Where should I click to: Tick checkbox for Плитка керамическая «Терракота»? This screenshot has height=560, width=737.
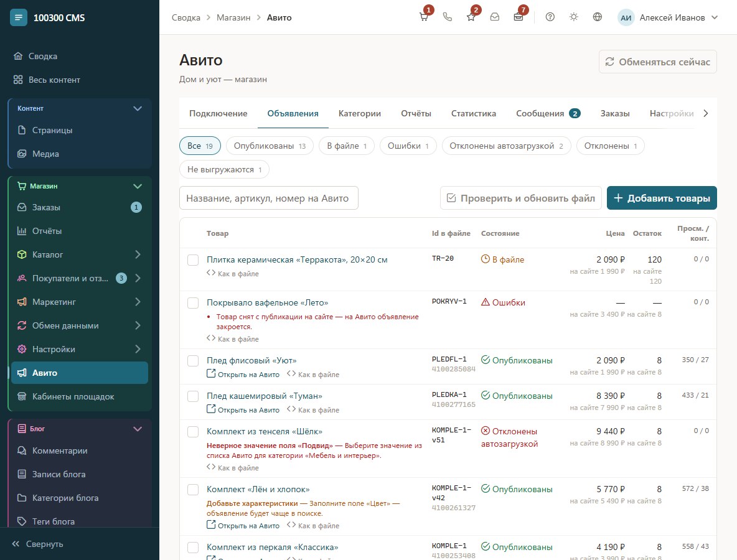click(193, 260)
